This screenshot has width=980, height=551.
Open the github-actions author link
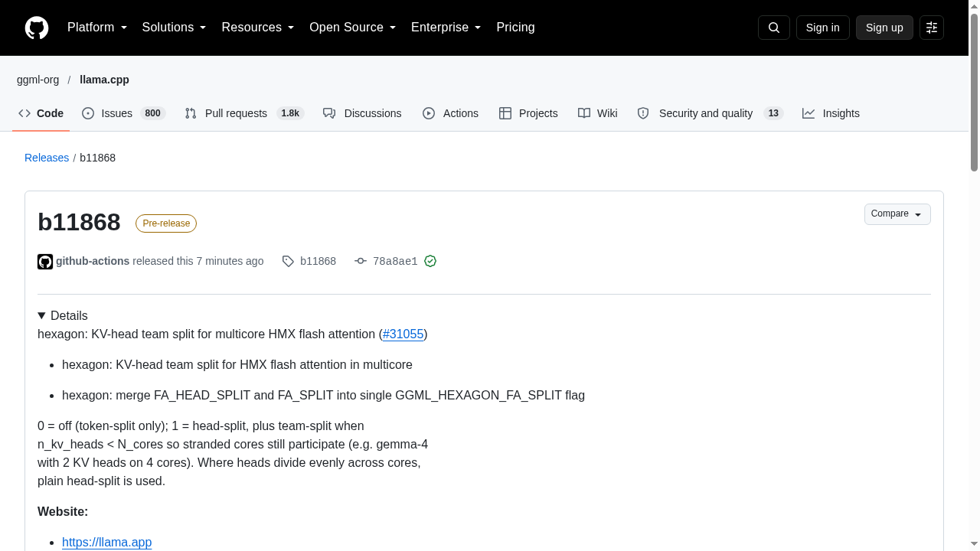pyautogui.click(x=93, y=261)
